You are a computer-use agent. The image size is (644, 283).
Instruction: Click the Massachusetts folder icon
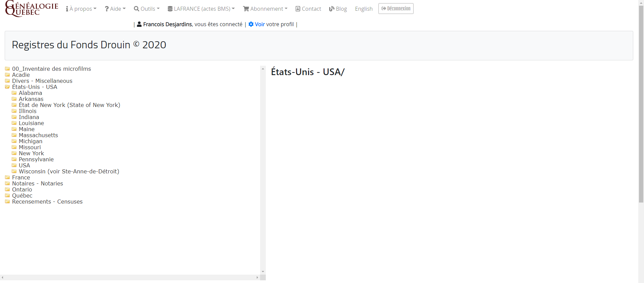[x=14, y=135]
